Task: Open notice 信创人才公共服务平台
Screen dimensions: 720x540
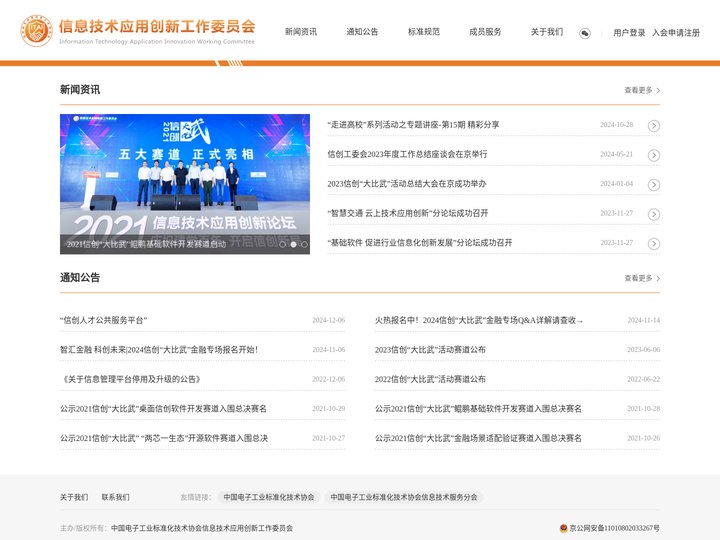Action: click(x=104, y=320)
